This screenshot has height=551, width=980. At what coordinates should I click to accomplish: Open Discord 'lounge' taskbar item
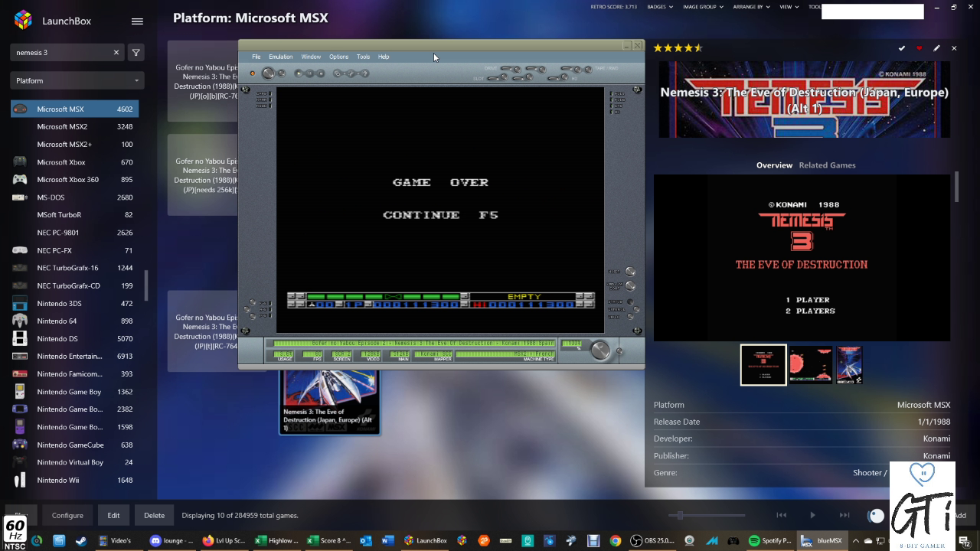172,540
